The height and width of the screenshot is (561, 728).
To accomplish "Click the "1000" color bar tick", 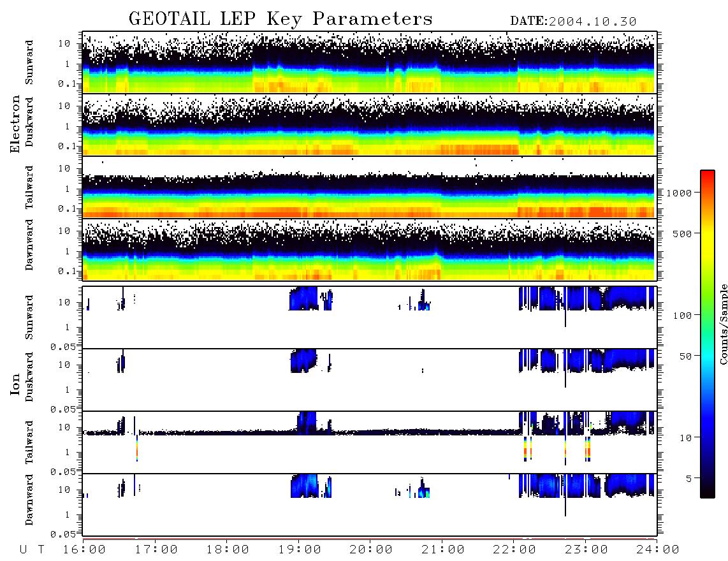I will tap(680, 193).
